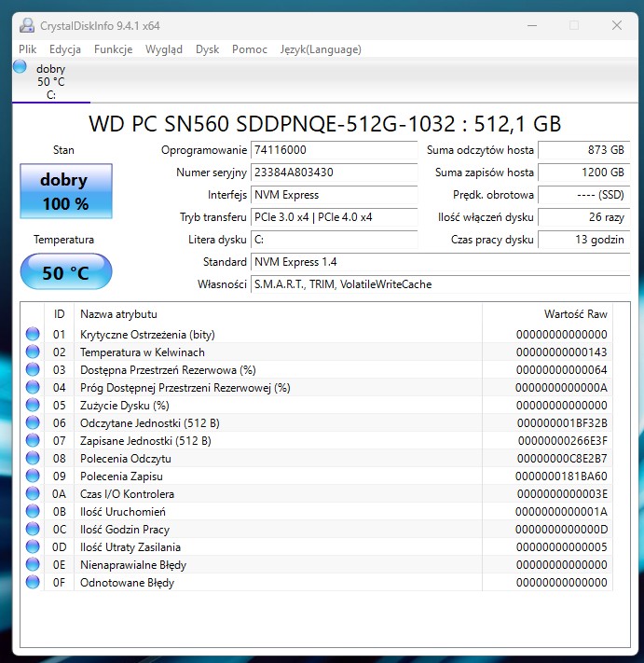
Task: Click status orb for Odnotowane Błędy row
Action: 33,583
